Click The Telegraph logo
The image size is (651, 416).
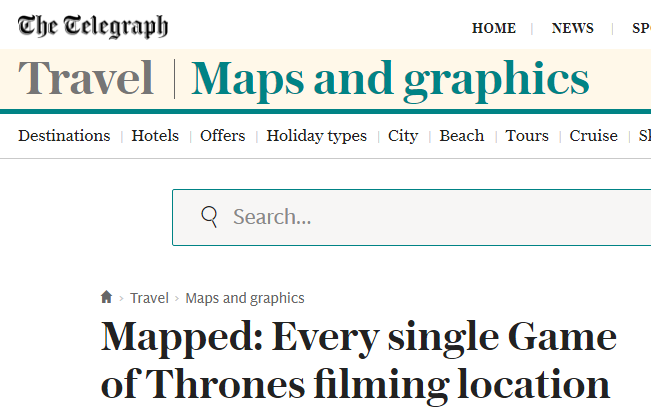click(93, 26)
